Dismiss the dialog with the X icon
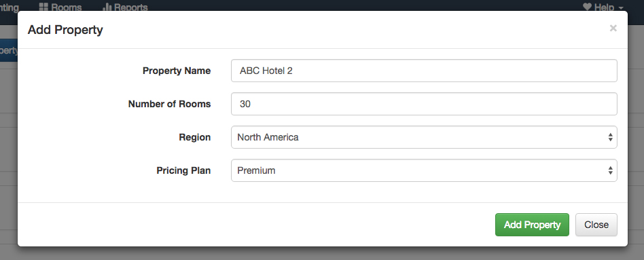Viewport: 644px width, 260px height. tap(613, 28)
